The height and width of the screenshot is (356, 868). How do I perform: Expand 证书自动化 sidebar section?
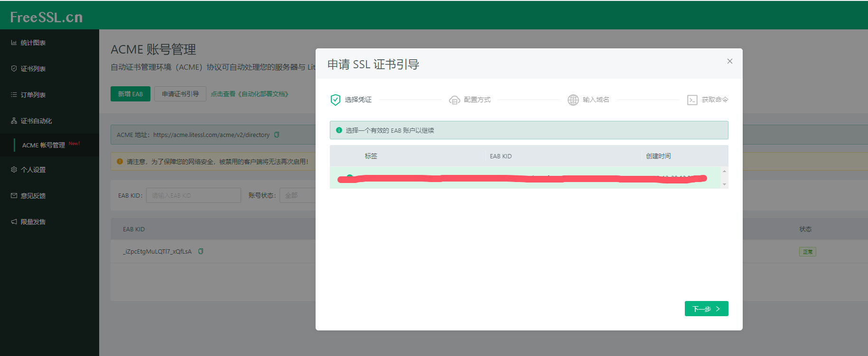click(36, 121)
